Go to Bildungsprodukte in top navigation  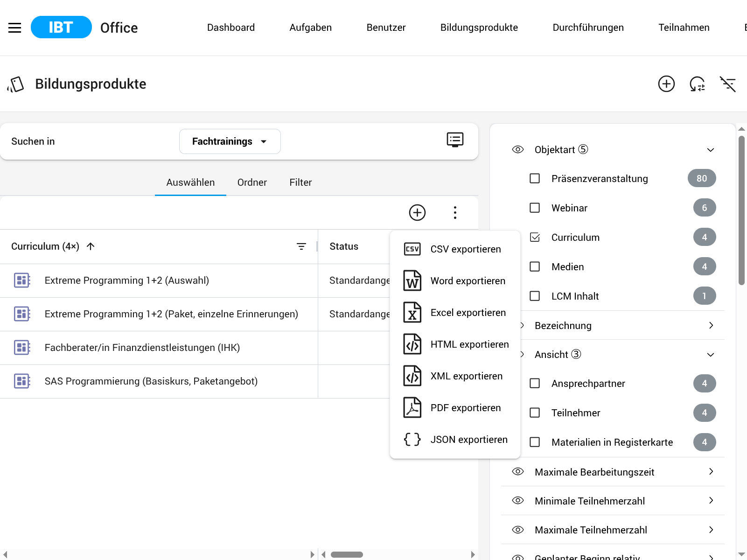pos(479,28)
